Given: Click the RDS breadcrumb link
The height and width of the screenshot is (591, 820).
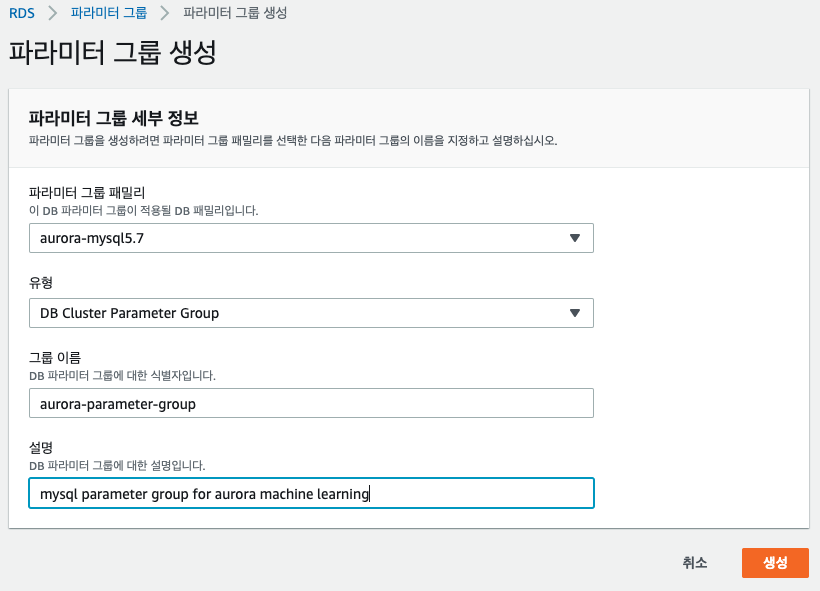Looking at the screenshot, I should (x=22, y=13).
